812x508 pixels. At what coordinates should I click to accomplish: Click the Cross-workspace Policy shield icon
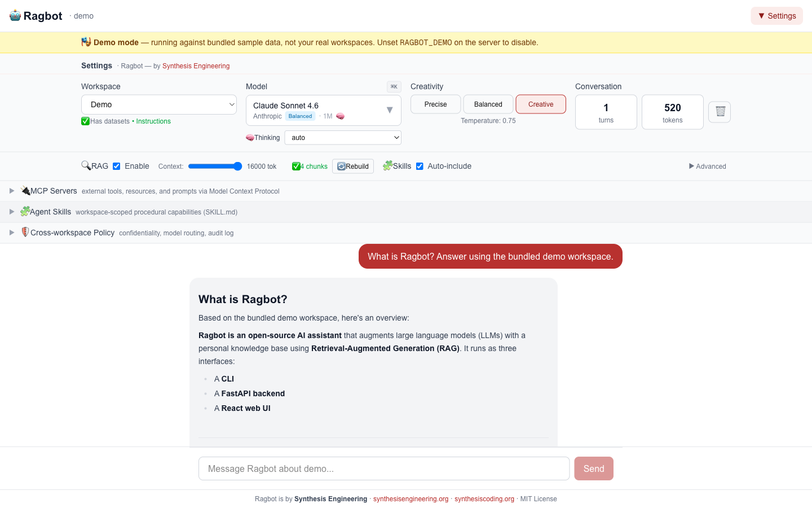click(25, 232)
